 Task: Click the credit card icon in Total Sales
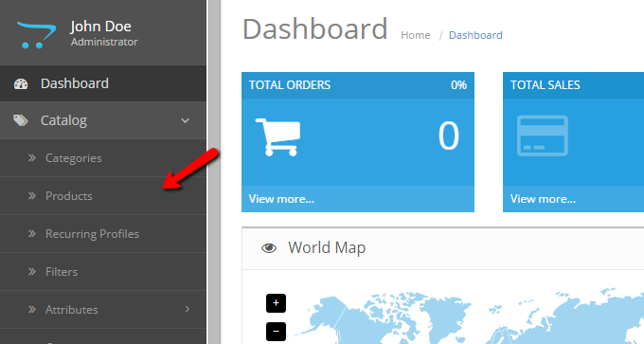[x=542, y=136]
